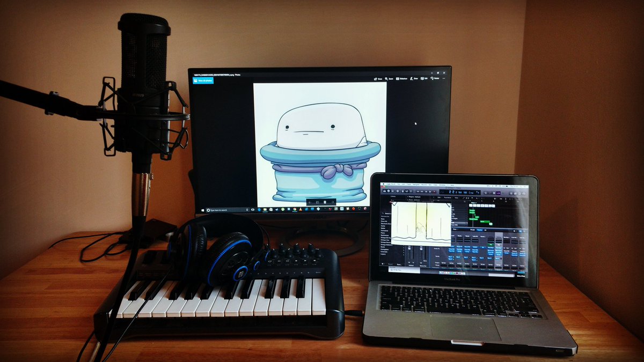Open the Record menu in Logic Pro
Screen dimensions: 644x362
coord(424,184)
